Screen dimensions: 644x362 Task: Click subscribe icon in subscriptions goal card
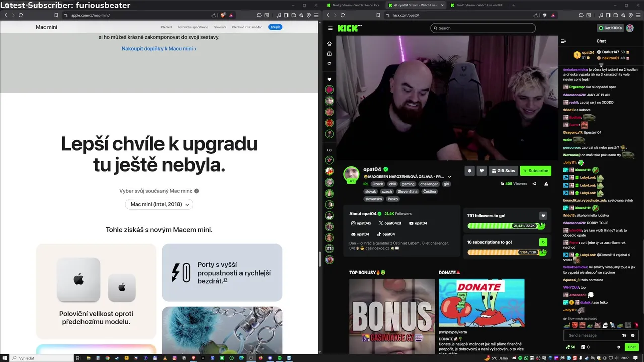coord(543,242)
